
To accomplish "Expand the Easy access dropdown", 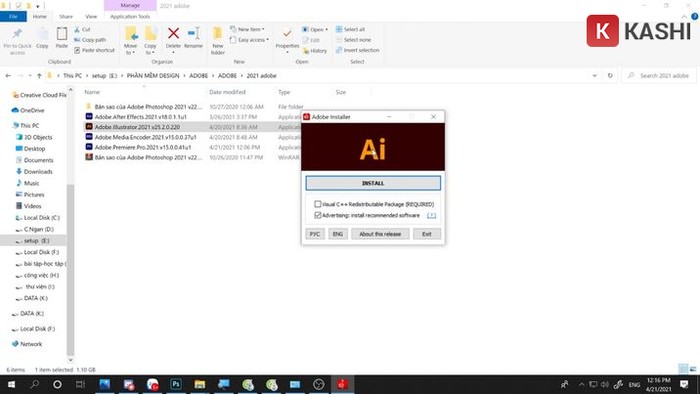I will [249, 40].
